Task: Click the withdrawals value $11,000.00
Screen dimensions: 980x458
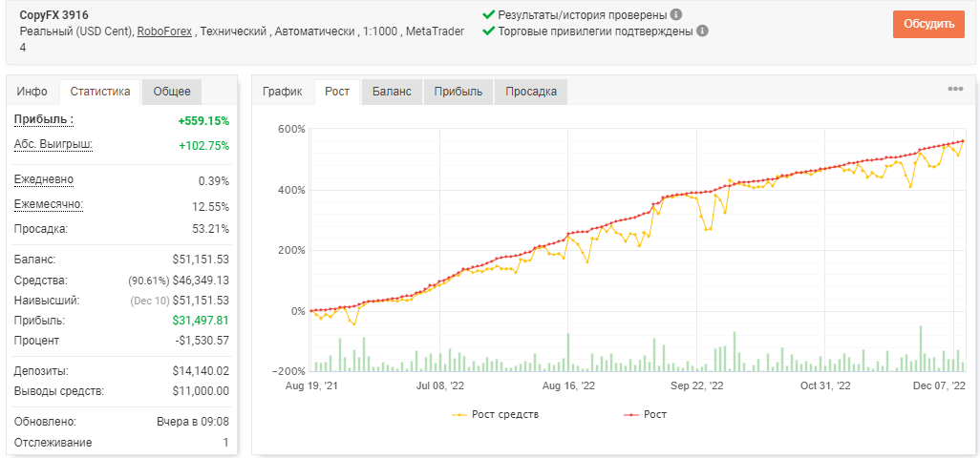Action: point(201,391)
